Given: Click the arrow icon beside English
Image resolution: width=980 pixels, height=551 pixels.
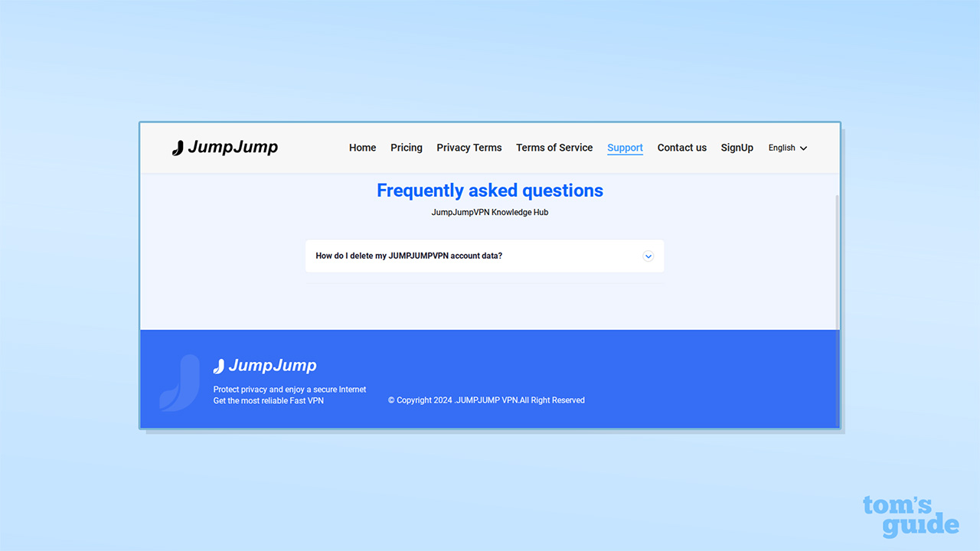Looking at the screenshot, I should click(x=804, y=148).
